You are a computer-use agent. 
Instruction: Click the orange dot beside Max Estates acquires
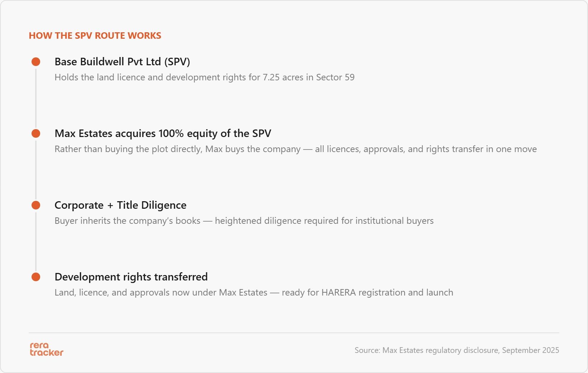(36, 133)
